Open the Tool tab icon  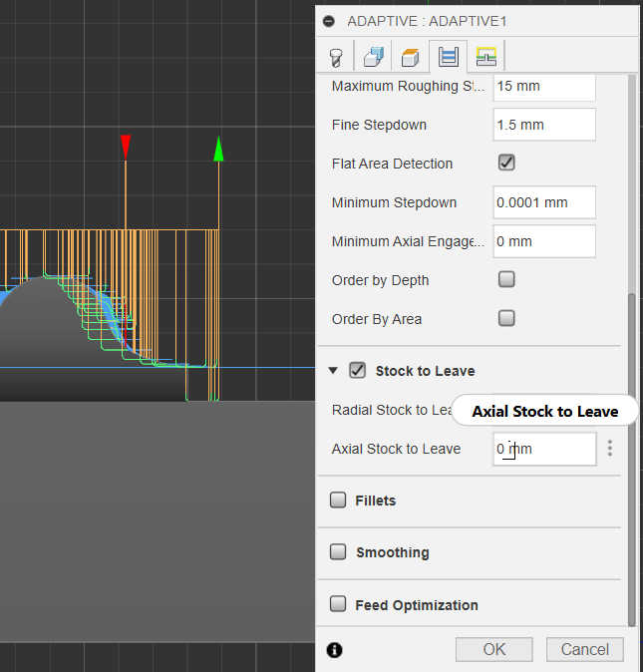tap(335, 56)
